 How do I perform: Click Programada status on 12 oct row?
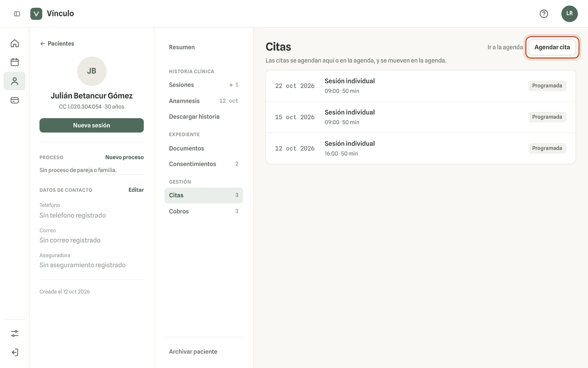(x=547, y=148)
